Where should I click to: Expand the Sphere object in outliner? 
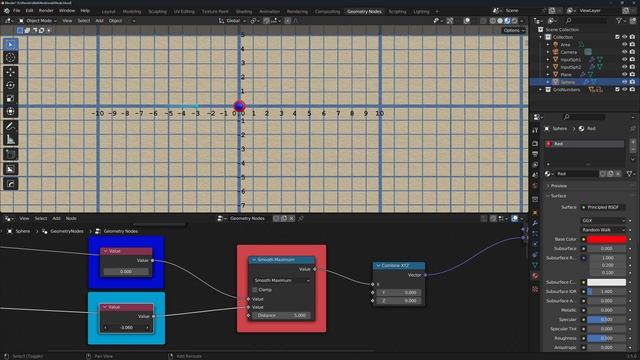tap(548, 82)
